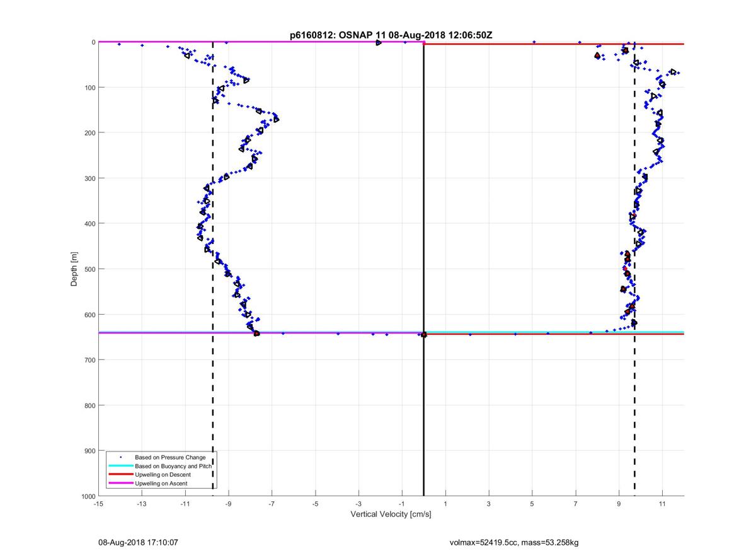Viewport: 756px width, 558px height.
Task: Click the x-axis tick label '5'
Action: pyautogui.click(x=532, y=504)
